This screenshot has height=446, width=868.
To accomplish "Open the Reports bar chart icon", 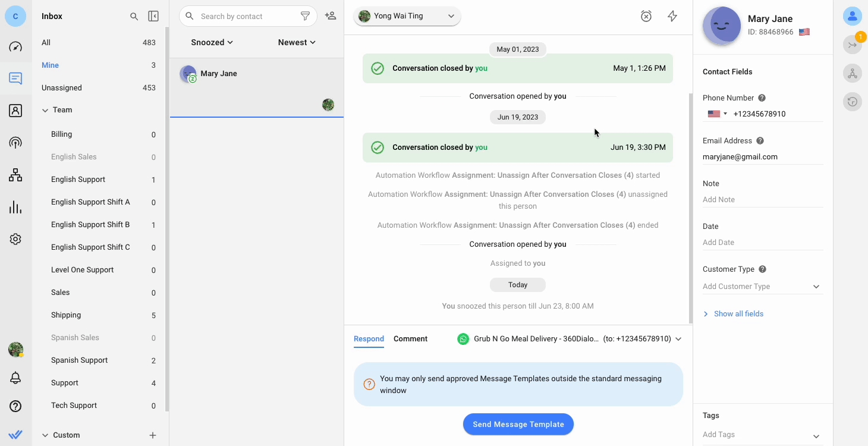I will coord(15,207).
